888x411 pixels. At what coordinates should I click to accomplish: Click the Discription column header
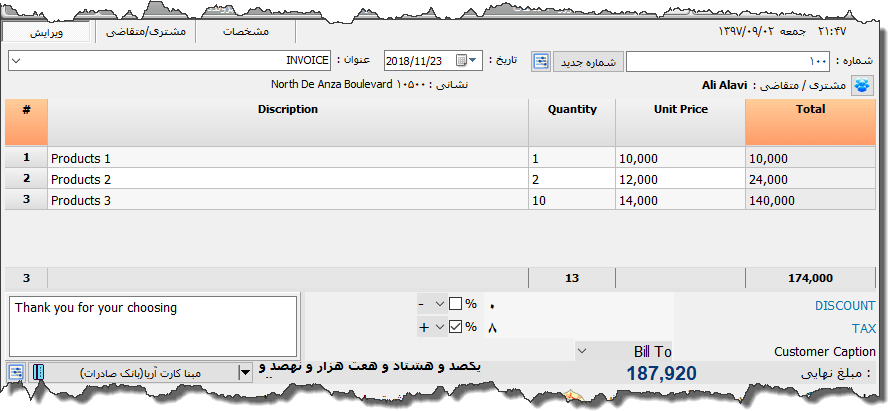click(288, 123)
